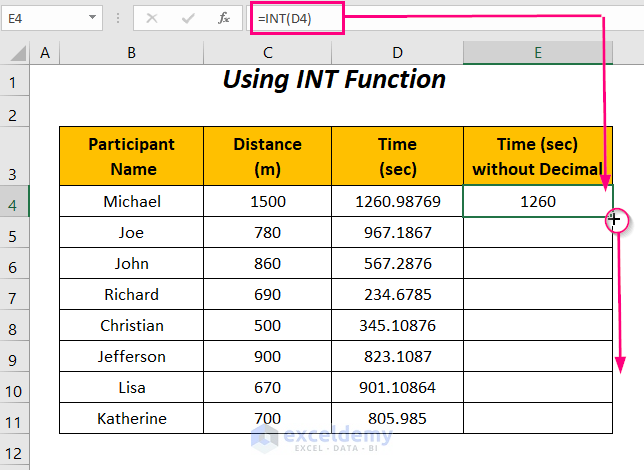Click the Enter checkmark formula bar icon
644x470 pixels.
[x=188, y=18]
